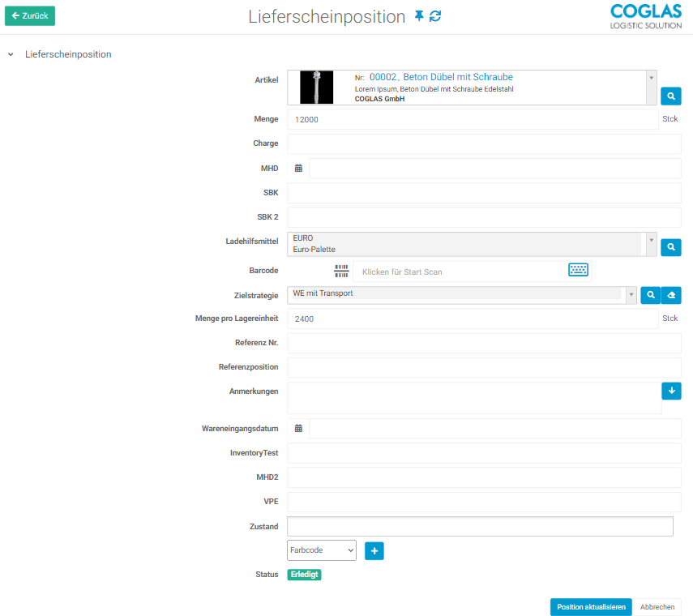
Task: Open the on-screen keyboard for Barcode
Action: click(578, 271)
